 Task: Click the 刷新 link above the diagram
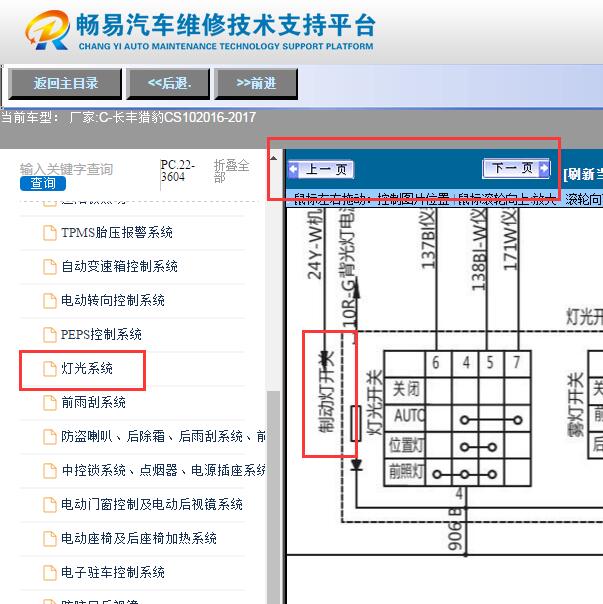click(x=583, y=174)
